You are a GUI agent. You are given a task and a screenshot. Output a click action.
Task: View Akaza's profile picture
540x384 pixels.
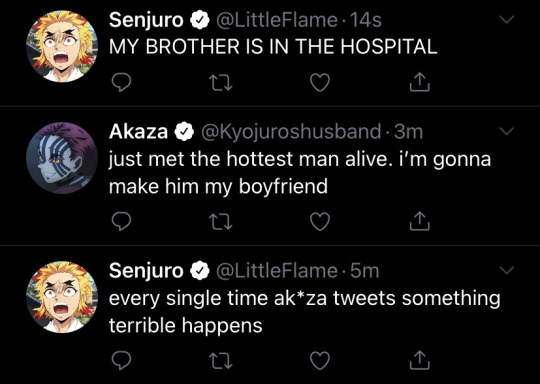click(x=62, y=158)
